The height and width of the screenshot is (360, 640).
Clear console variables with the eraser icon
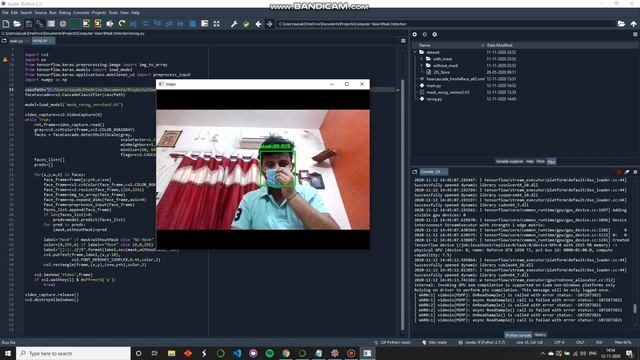click(x=627, y=172)
